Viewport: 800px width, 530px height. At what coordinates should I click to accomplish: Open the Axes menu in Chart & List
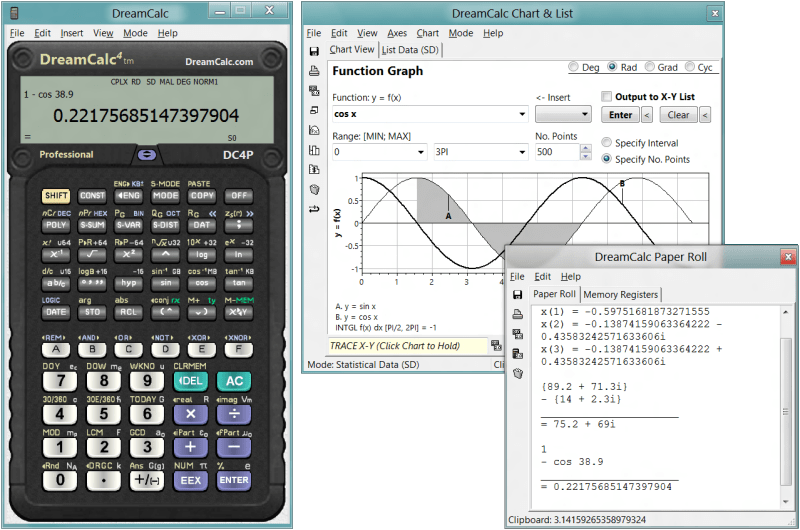click(397, 33)
